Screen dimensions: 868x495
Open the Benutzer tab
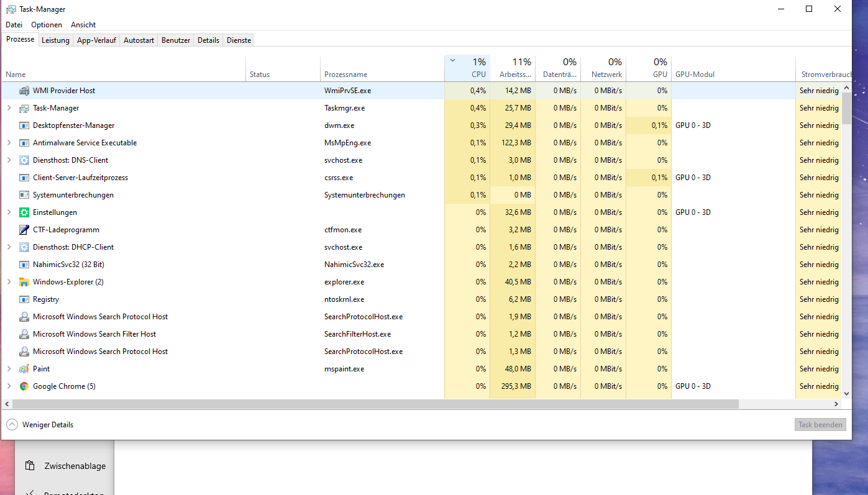click(x=176, y=40)
